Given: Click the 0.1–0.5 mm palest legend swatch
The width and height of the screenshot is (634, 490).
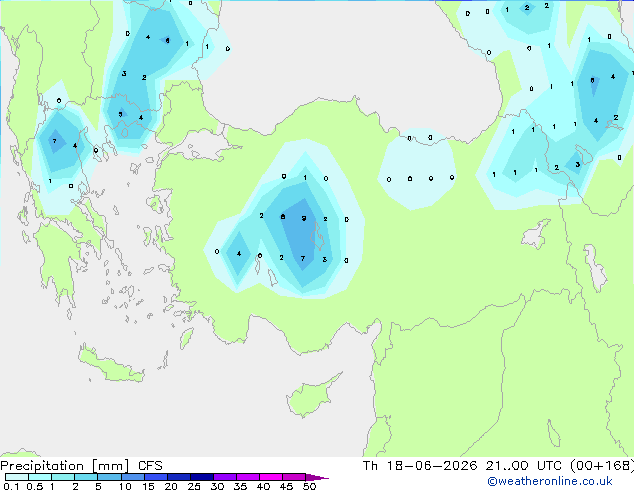Looking at the screenshot, I should pos(17,477).
